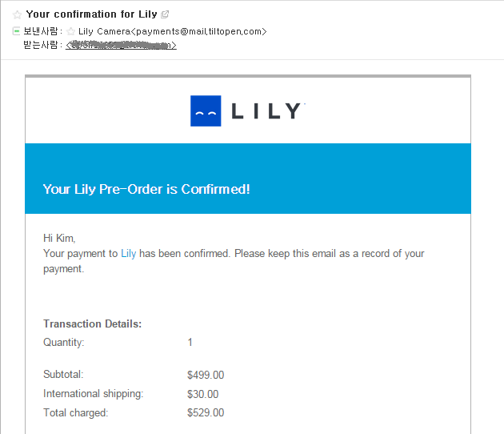Star the 'Your confirmation for Lily' email
The image size is (504, 434).
[x=18, y=14]
